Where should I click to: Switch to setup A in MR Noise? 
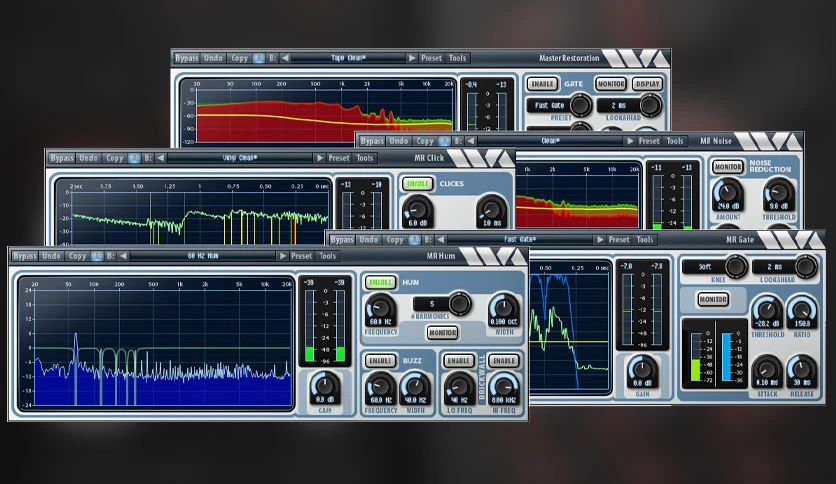(x=444, y=141)
